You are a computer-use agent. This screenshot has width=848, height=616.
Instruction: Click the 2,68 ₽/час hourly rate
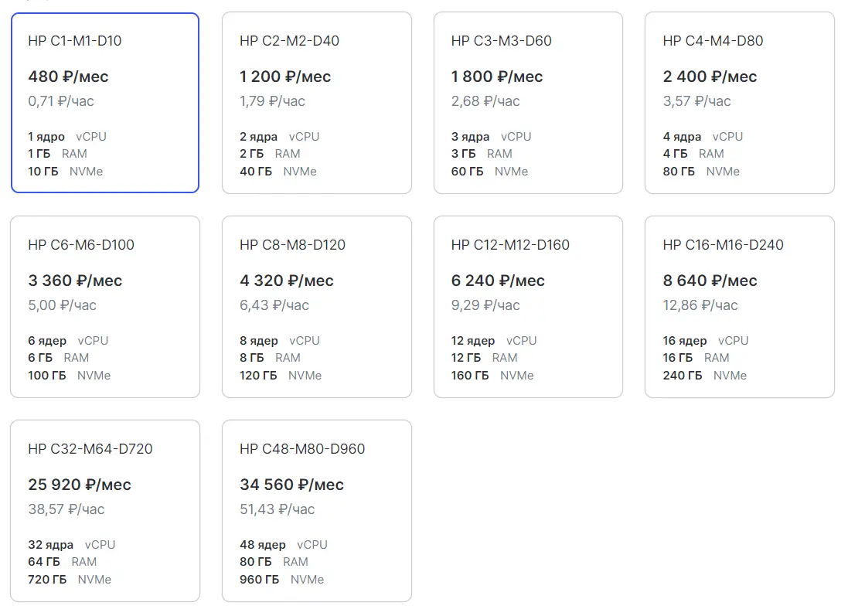point(485,101)
